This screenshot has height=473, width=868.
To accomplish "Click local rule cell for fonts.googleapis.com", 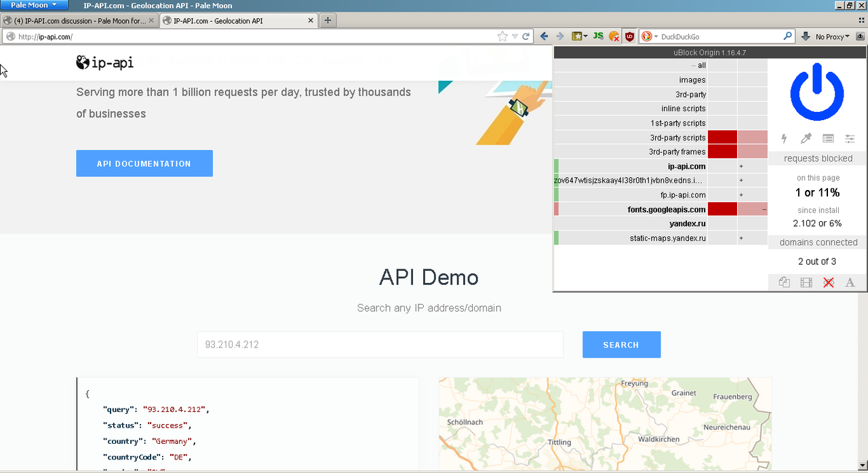I will pos(753,209).
